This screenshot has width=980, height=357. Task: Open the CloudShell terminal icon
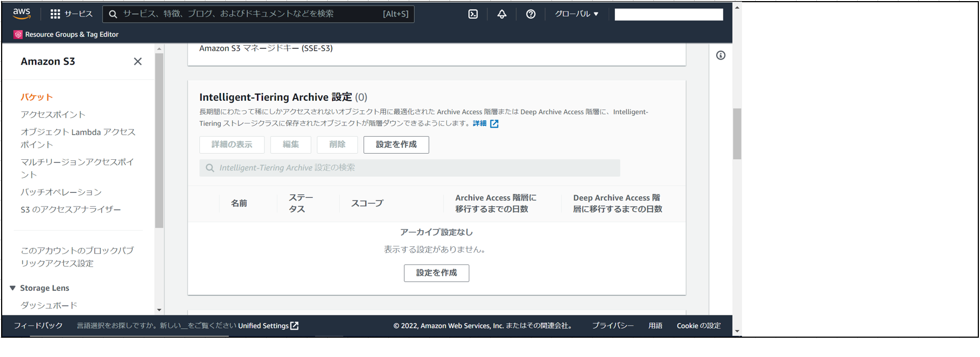[x=473, y=14]
